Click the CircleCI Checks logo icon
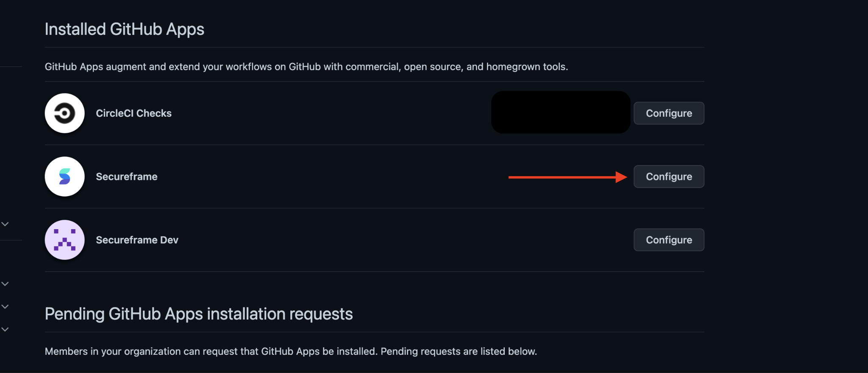868x373 pixels. point(64,113)
